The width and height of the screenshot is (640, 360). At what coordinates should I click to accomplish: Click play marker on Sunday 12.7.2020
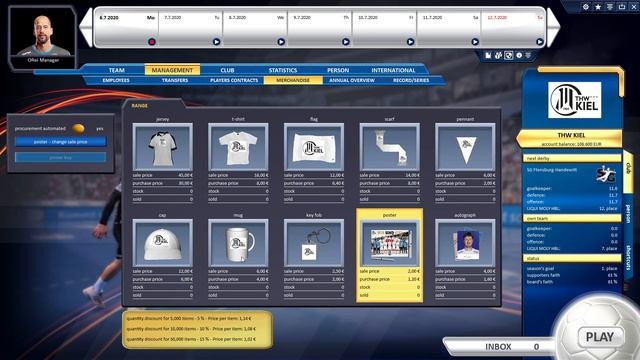point(540,42)
